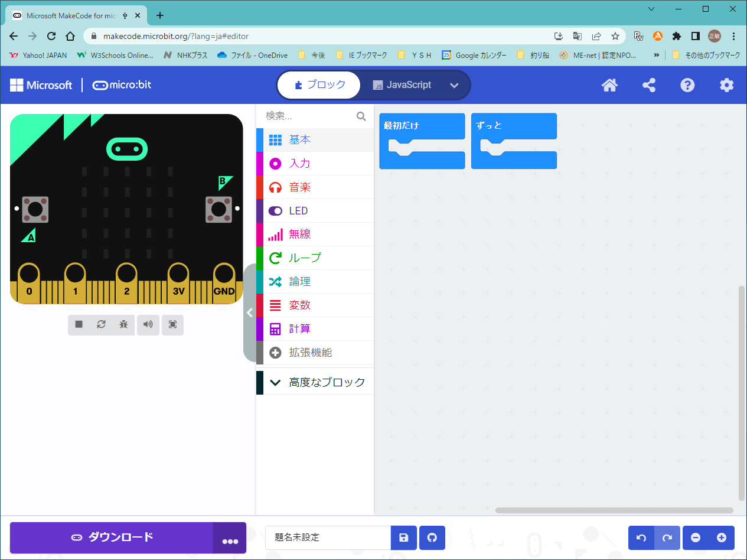Collapse the simulator panel
Viewport: 747px width, 560px height.
[x=250, y=312]
